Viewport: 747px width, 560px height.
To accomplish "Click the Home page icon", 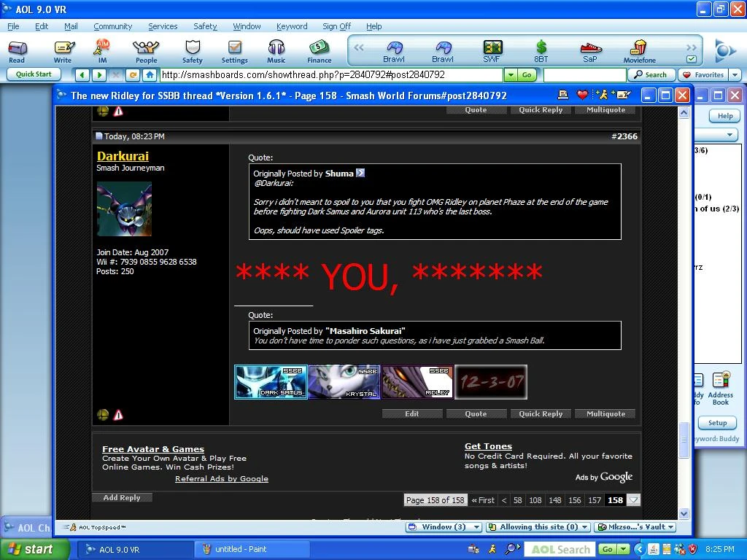I will (150, 75).
